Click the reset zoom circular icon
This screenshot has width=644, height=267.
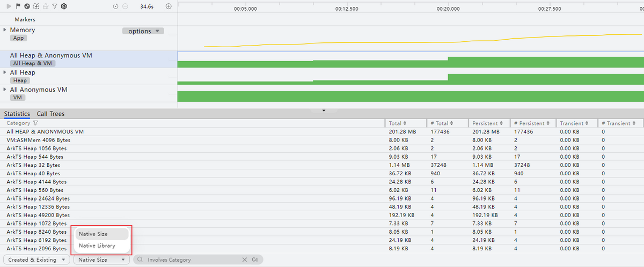coord(116,6)
